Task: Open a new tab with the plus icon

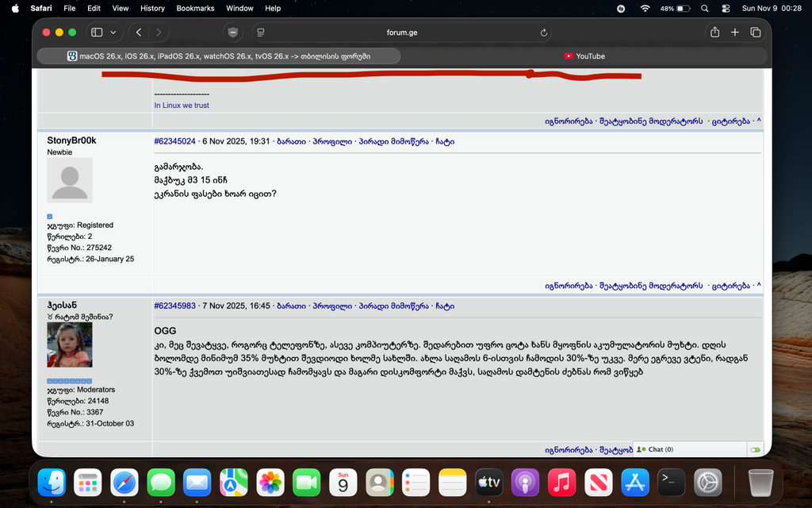Action: [734, 32]
